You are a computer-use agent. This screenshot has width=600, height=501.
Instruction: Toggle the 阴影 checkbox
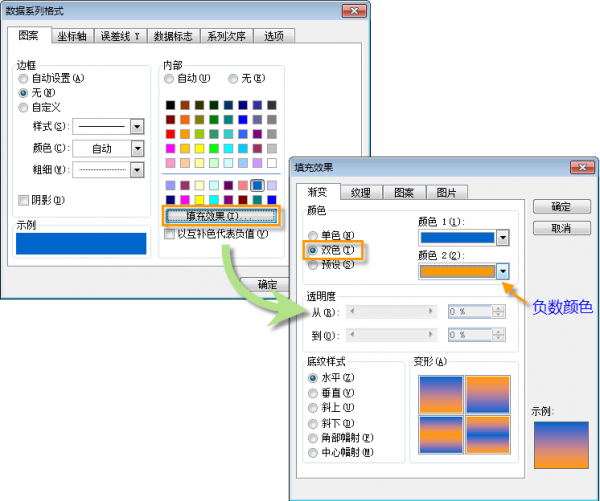point(24,200)
